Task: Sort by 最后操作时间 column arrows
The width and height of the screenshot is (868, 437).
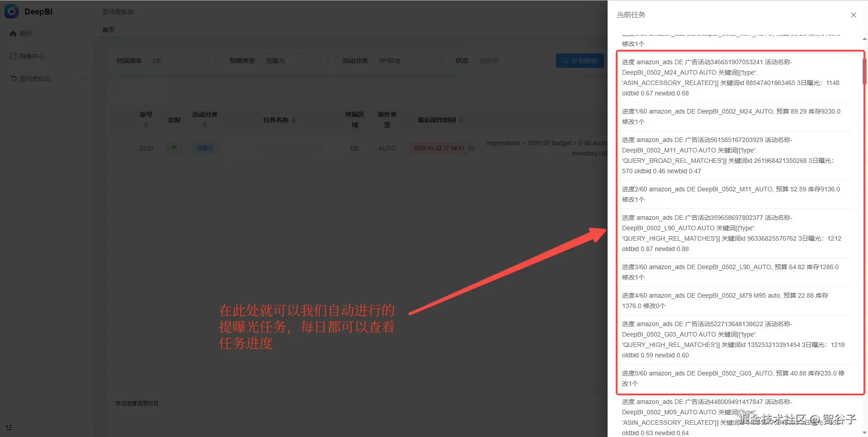Action: click(461, 120)
